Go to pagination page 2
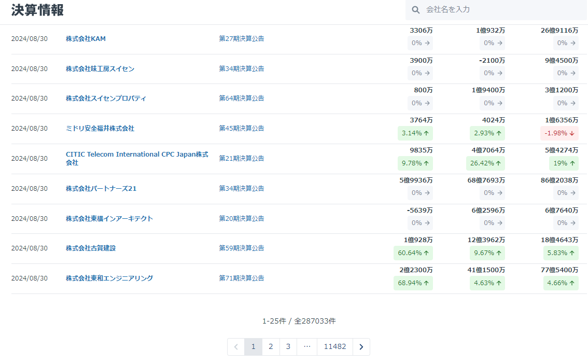 [x=271, y=347]
